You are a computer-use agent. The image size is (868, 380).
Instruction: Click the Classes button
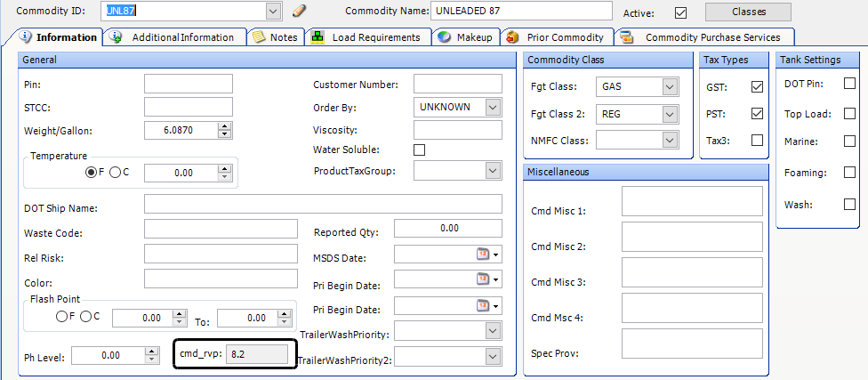point(748,12)
